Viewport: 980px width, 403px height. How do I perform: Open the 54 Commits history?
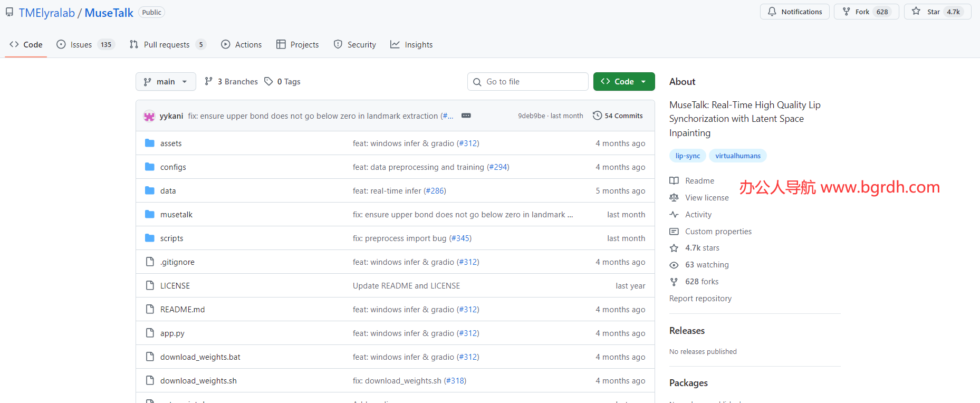pyautogui.click(x=618, y=116)
